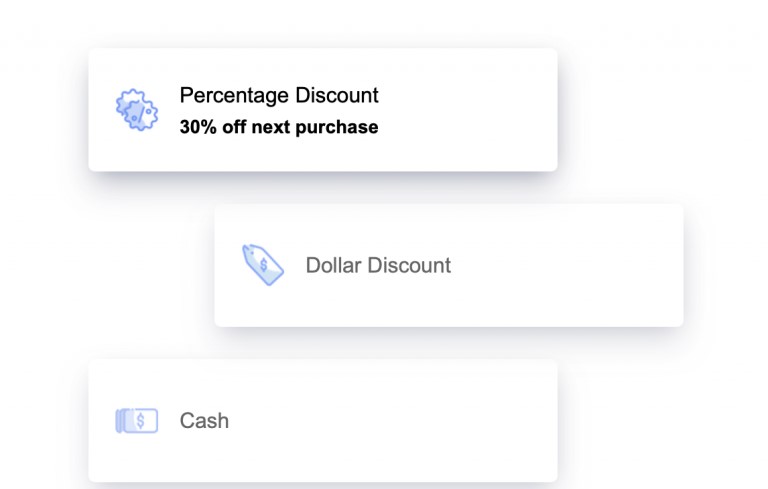Click the percent symbol inside the badge icon
The width and height of the screenshot is (768, 489).
(141, 112)
